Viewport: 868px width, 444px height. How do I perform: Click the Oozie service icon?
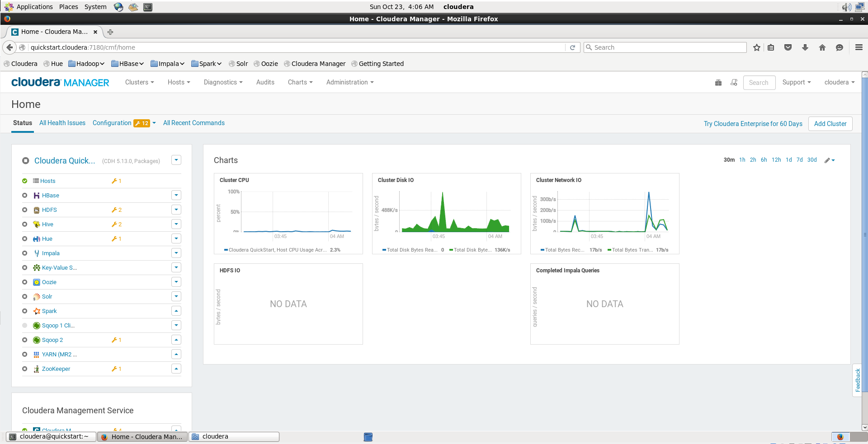37,282
